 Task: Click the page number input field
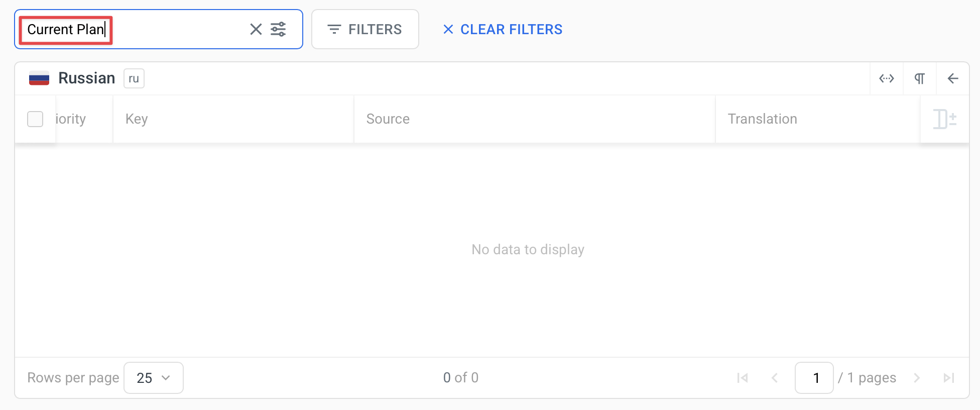click(814, 378)
